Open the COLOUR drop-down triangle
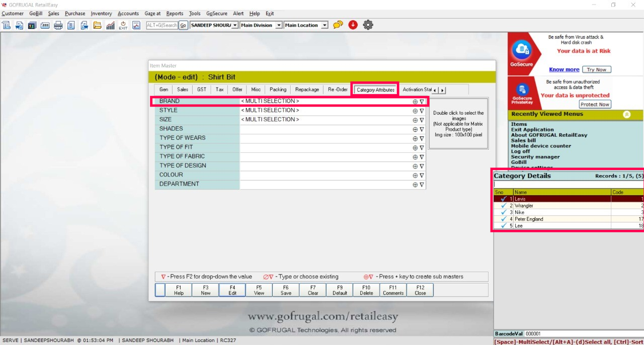The width and height of the screenshot is (644, 345). [x=422, y=176]
